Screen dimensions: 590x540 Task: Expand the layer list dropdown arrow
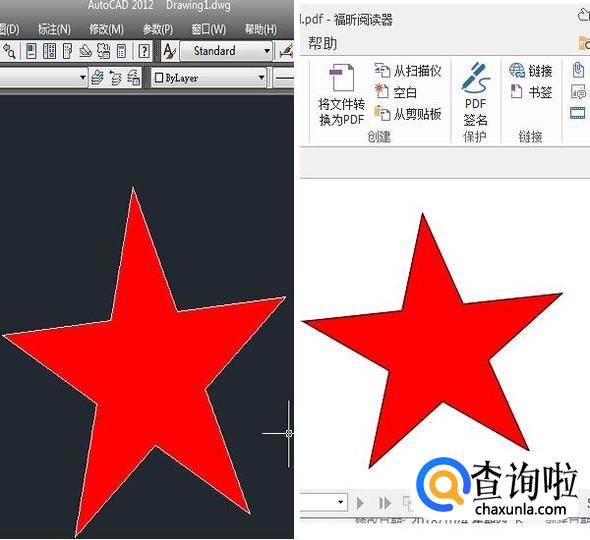pos(83,78)
